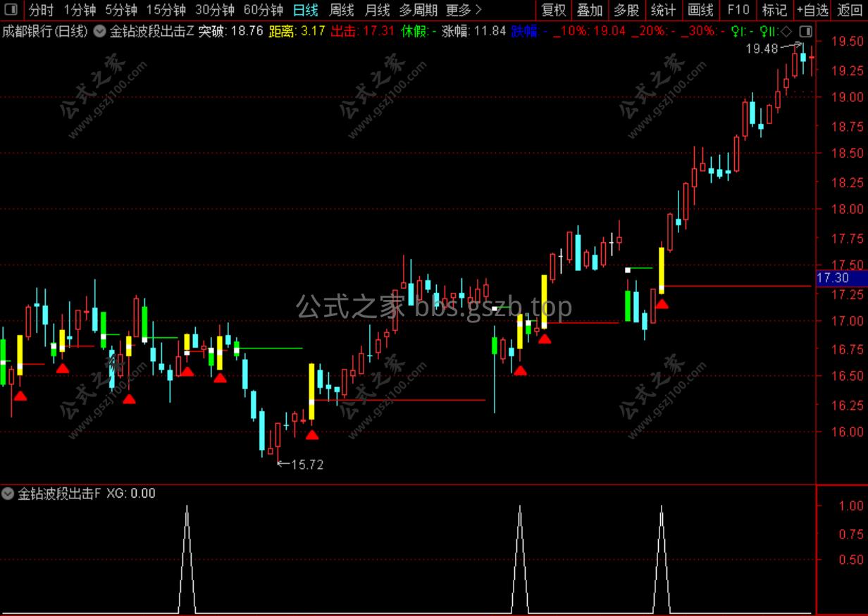Open sub indicator 金钴波段出击F dropdown arrow
Image resolution: width=868 pixels, height=616 pixels.
8,493
